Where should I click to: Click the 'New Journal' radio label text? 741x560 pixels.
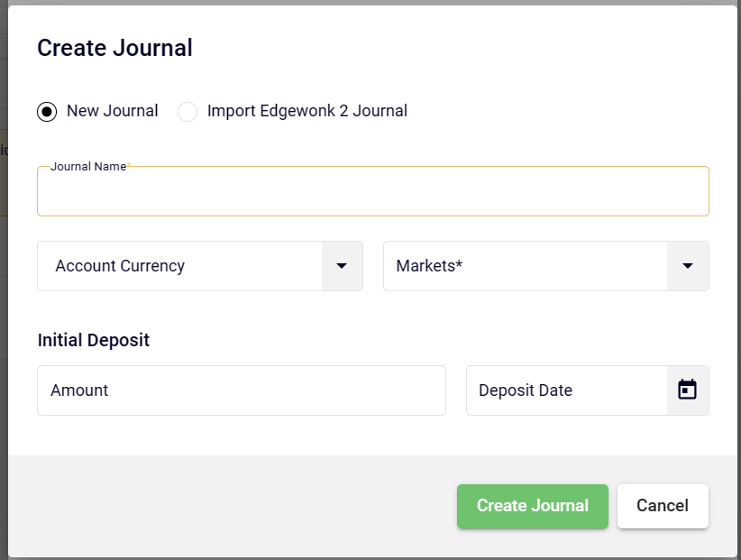pyautogui.click(x=112, y=111)
